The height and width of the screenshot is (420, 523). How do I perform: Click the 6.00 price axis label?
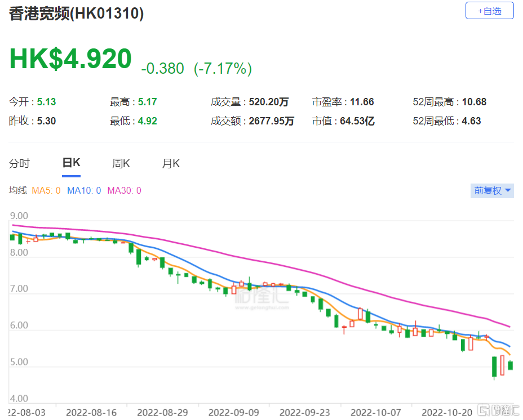(x=19, y=325)
